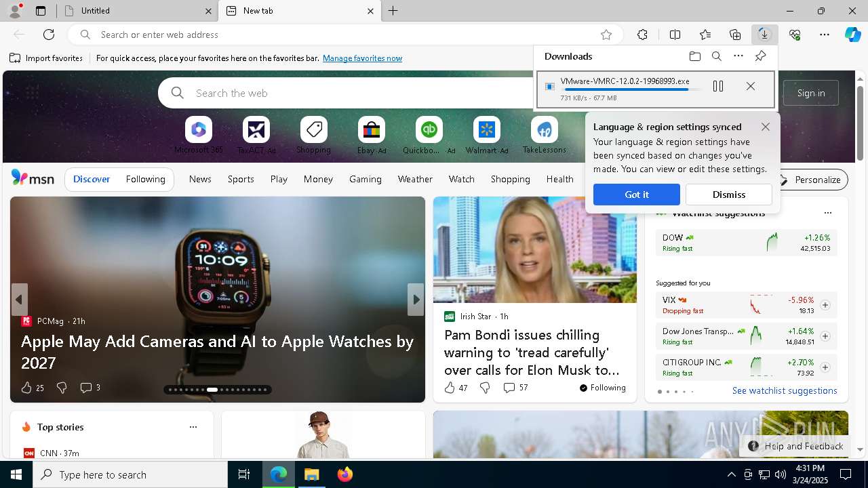Open a new tab with plus button

(x=393, y=11)
